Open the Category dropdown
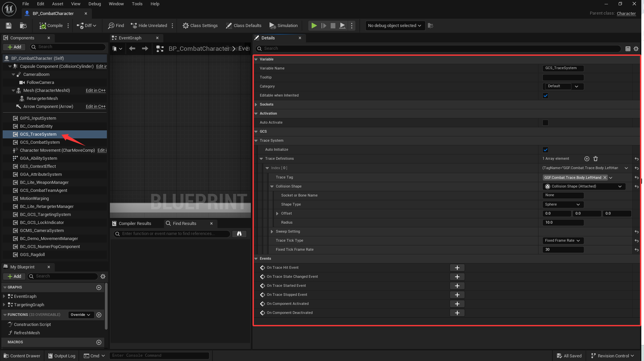 coord(563,86)
